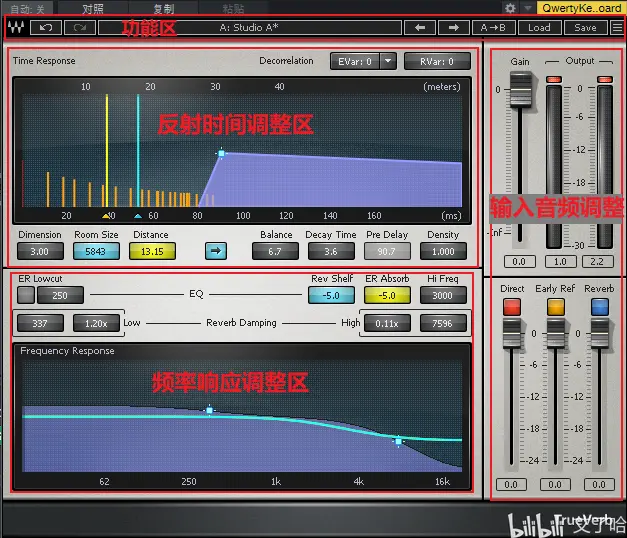Click the EVar: 0 value field

355,62
